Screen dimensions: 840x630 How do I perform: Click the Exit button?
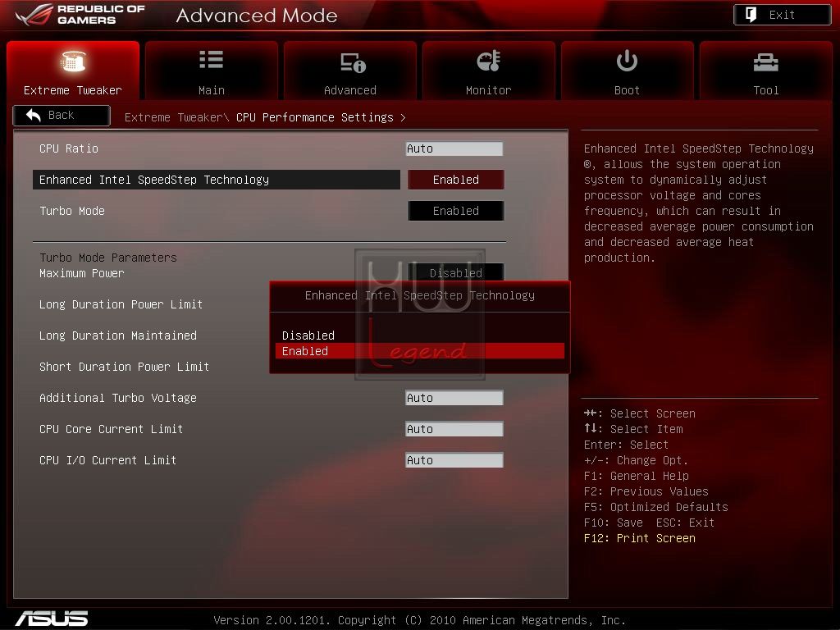click(782, 15)
